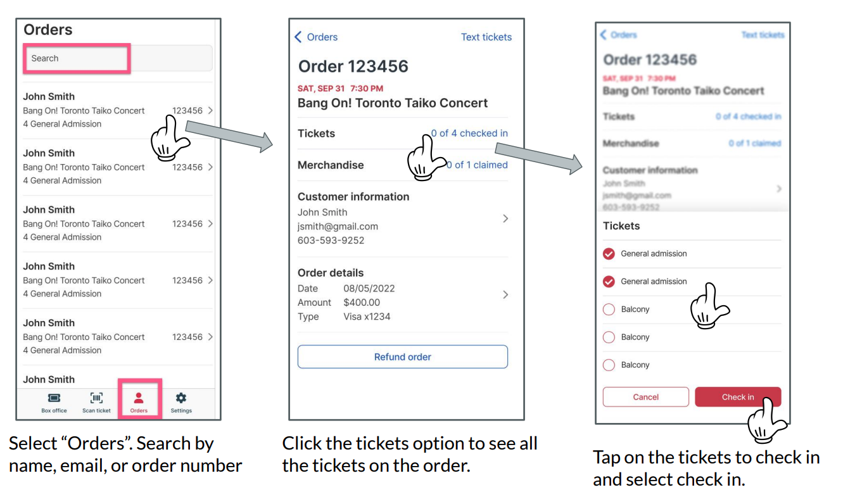This screenshot has height=504, width=843.
Task: Open the Box office tab icon
Action: tap(54, 398)
